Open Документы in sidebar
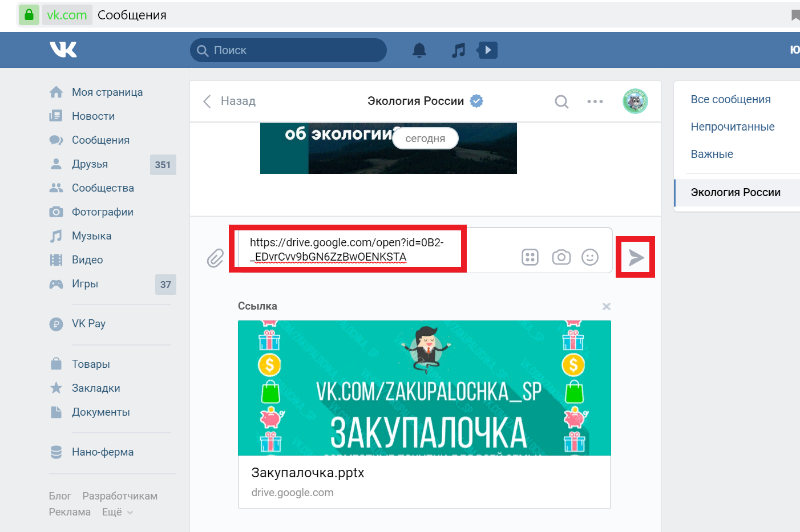 (101, 412)
